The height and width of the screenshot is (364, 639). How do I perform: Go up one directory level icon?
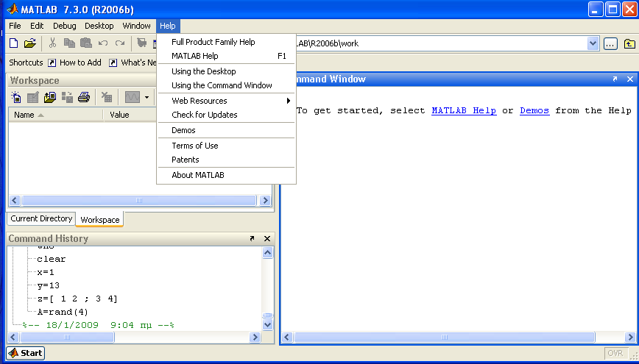pyautogui.click(x=629, y=43)
